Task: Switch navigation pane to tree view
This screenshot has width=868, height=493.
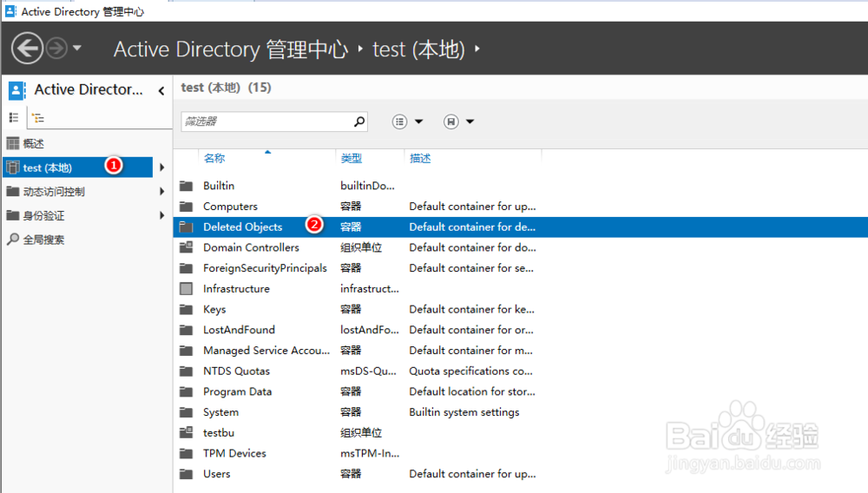Action: pos(38,118)
